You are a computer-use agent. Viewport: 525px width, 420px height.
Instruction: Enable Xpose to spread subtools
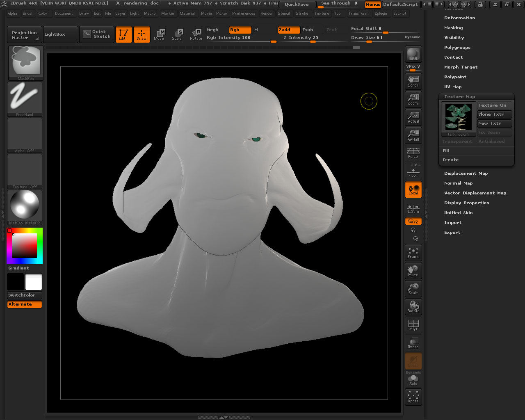click(413, 396)
